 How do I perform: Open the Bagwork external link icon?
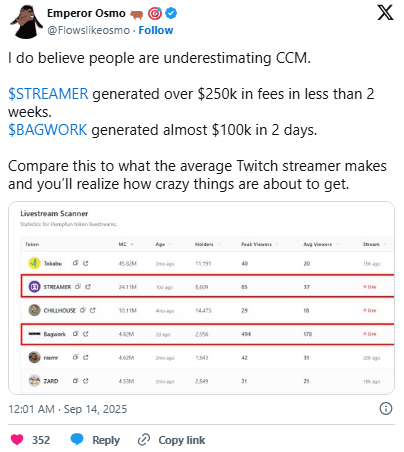pos(86,333)
